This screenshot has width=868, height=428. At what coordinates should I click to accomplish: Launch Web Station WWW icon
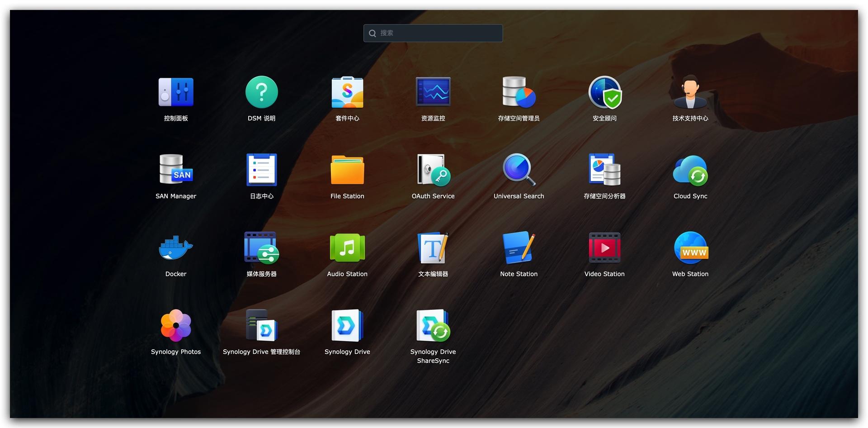pos(690,247)
